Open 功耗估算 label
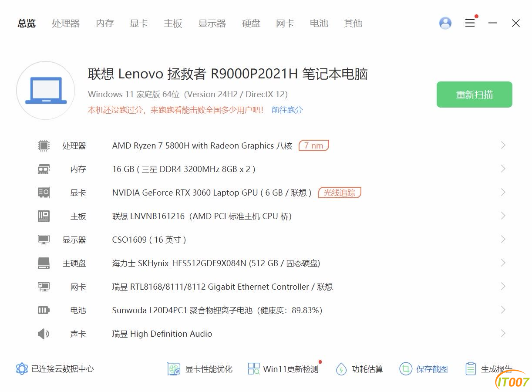Screen dimensions: 532x392 pos(367,369)
